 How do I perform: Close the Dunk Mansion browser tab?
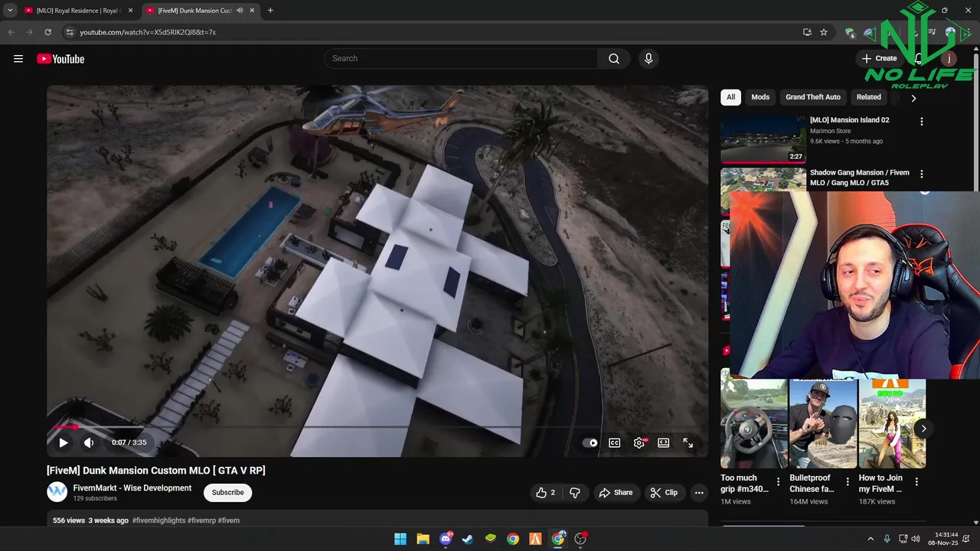click(x=252, y=11)
